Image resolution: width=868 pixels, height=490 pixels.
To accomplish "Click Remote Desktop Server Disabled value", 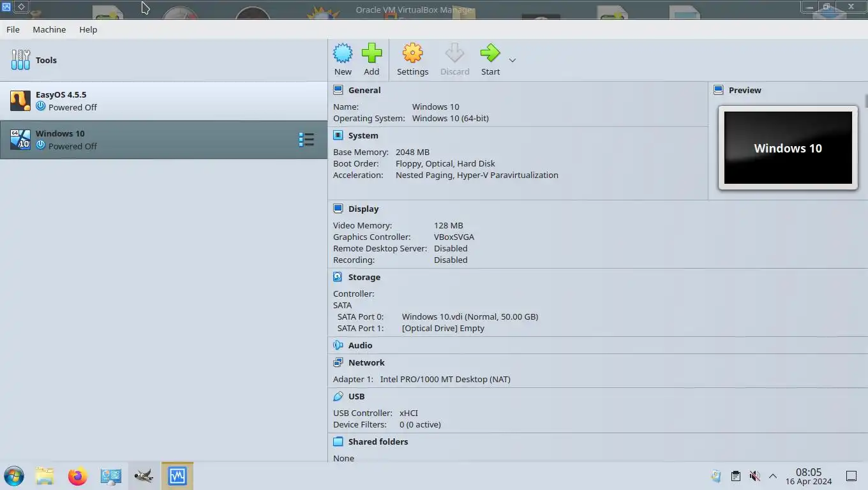I will coord(451,248).
